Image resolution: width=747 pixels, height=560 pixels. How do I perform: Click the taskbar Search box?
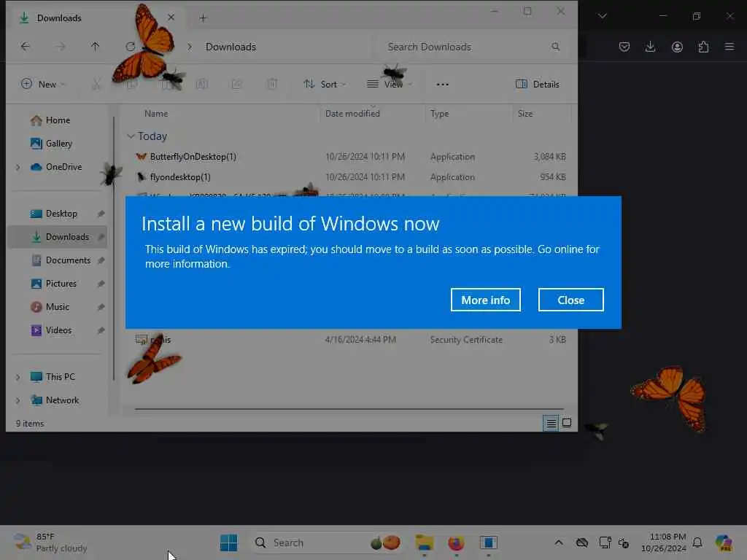pyautogui.click(x=327, y=542)
